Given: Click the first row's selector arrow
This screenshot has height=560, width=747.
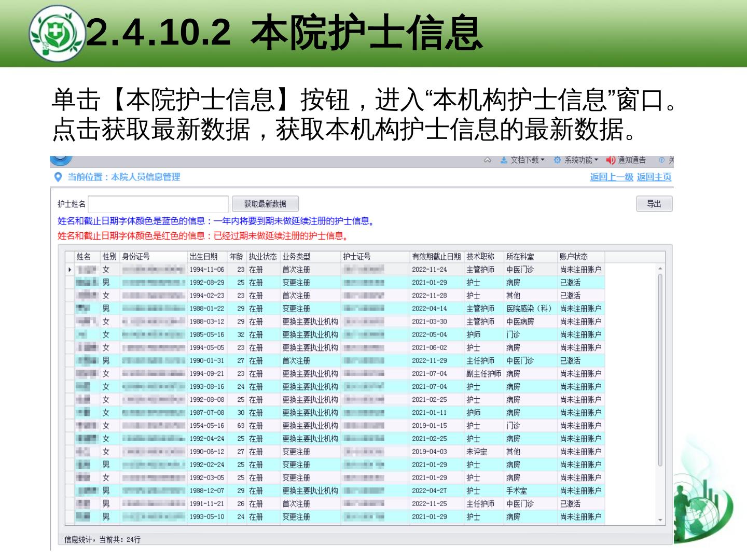Looking at the screenshot, I should click(x=70, y=270).
